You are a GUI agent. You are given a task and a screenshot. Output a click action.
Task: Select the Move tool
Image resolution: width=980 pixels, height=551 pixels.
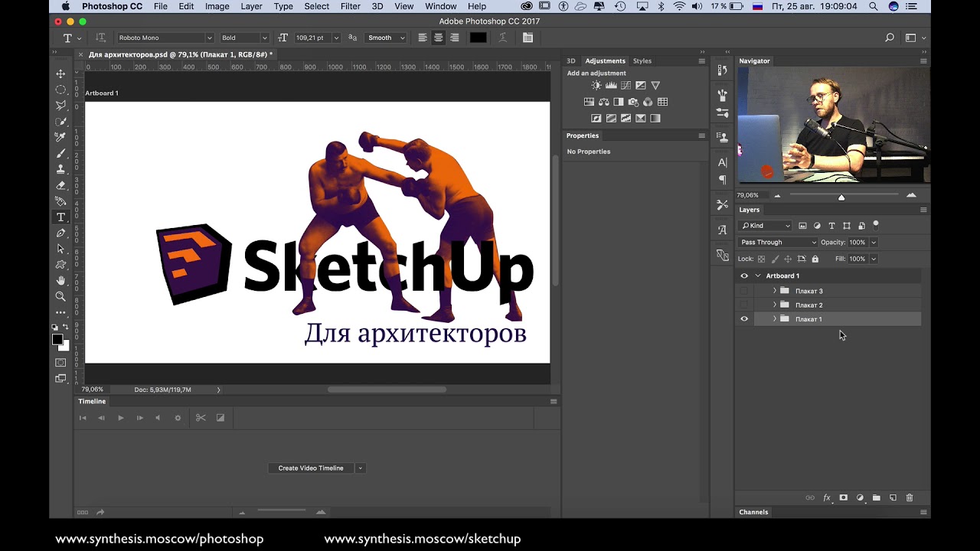coord(60,73)
